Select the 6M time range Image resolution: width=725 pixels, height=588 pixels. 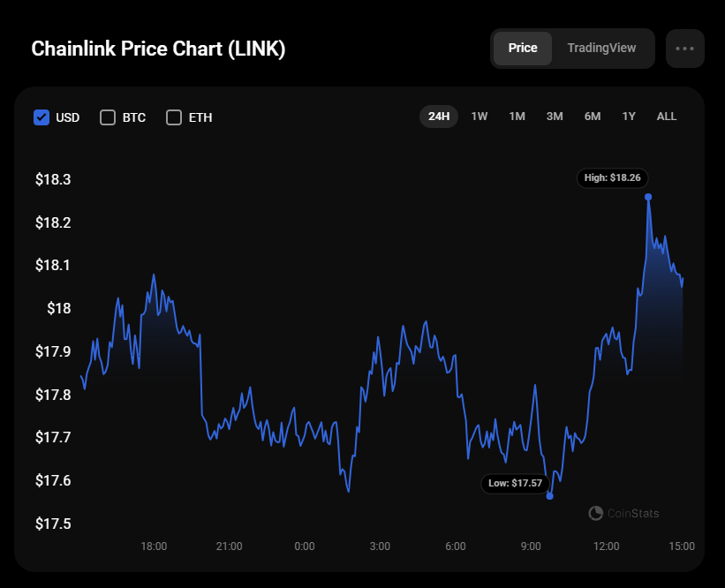[593, 117]
